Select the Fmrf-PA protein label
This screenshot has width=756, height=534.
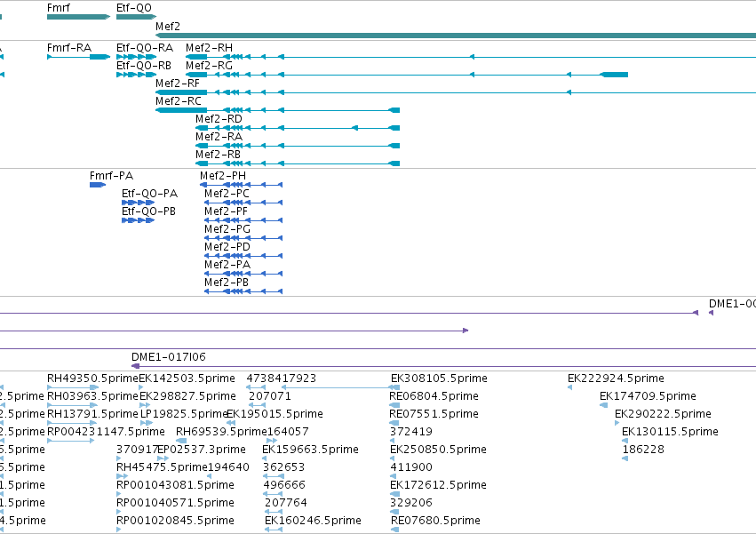point(111,176)
